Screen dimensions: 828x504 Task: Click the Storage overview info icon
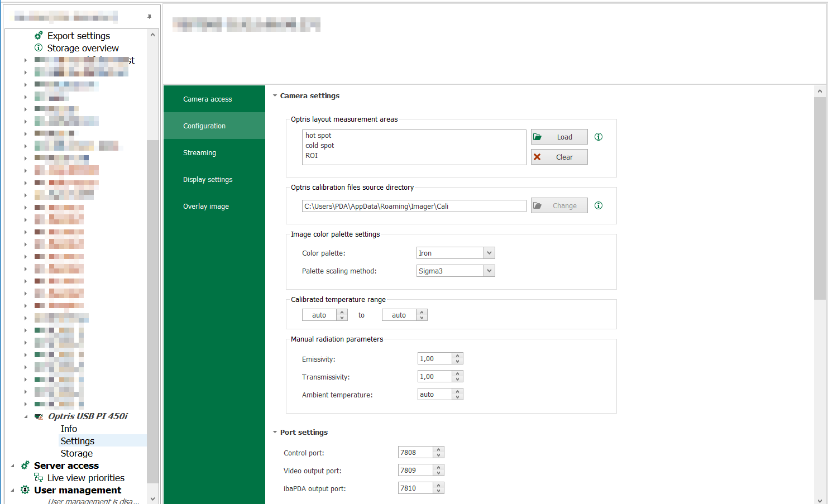point(39,48)
